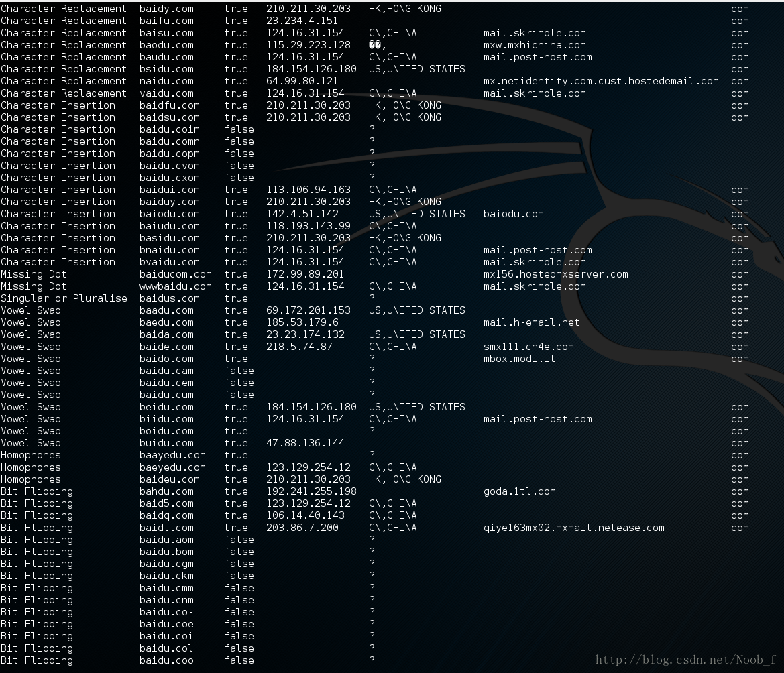Select the domain baidu.copm
This screenshot has width=784, height=673.
[x=170, y=154]
